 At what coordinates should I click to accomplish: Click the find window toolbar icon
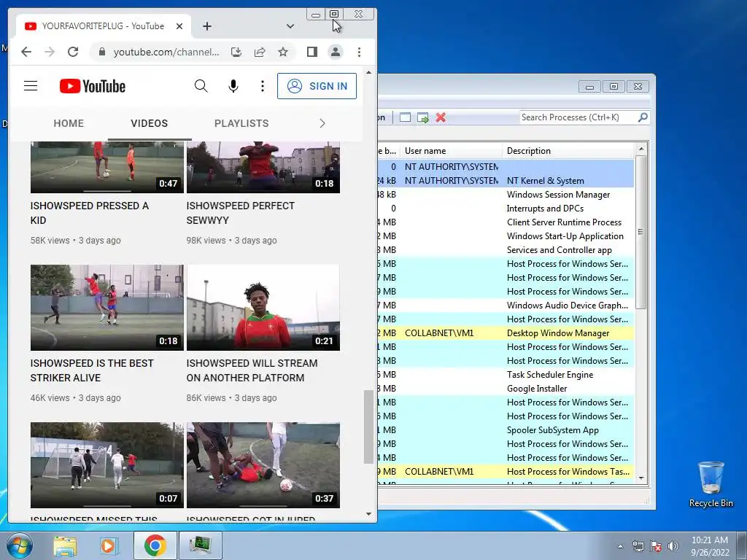pyautogui.click(x=405, y=117)
